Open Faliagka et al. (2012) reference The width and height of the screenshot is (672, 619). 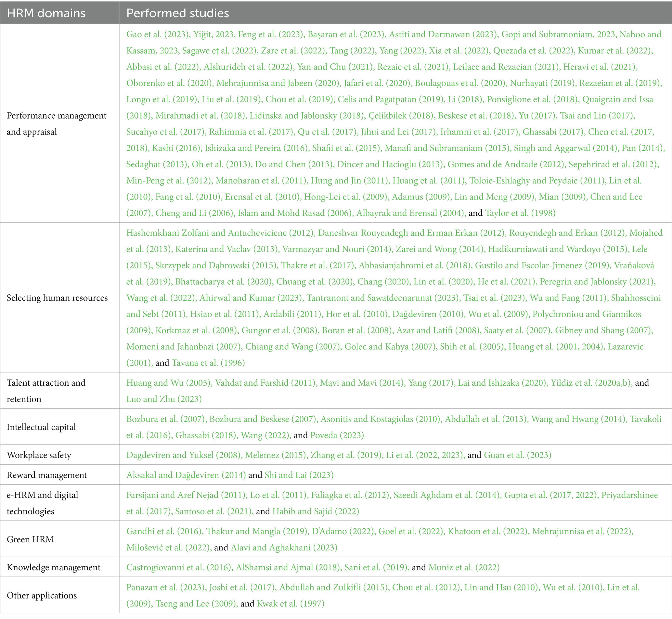coord(350,495)
